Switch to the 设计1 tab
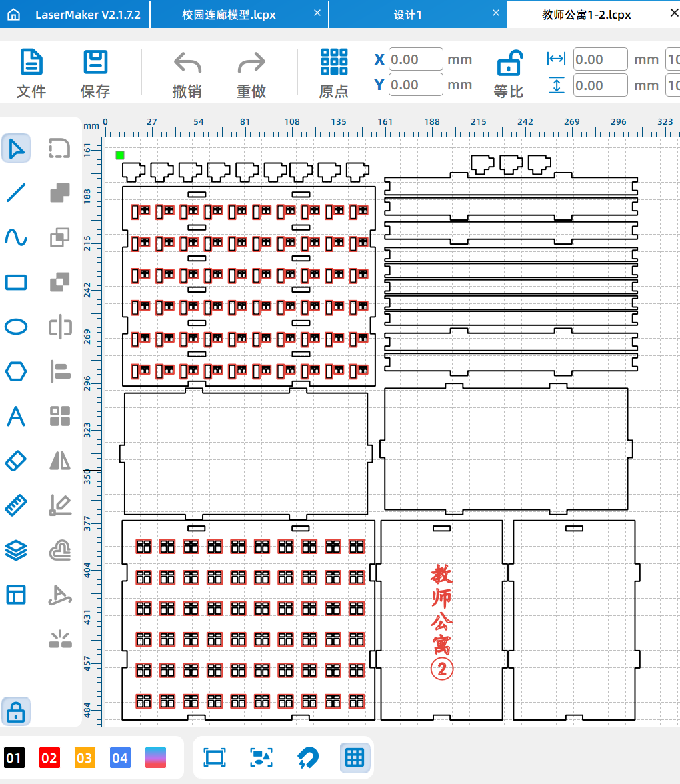 [x=407, y=15]
